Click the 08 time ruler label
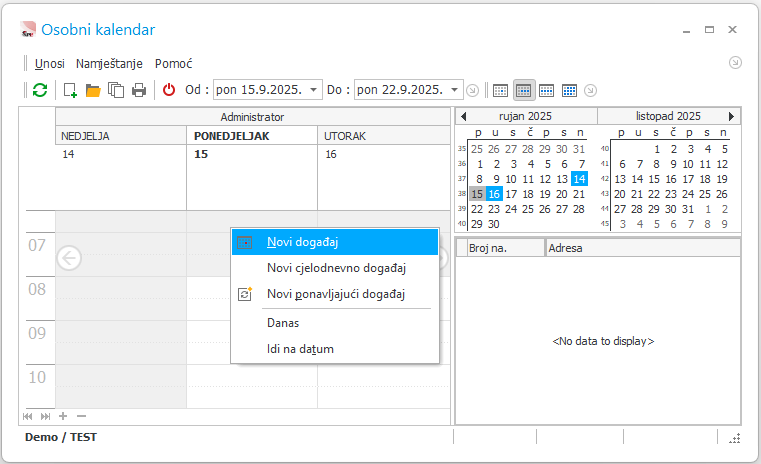761x464 pixels. click(x=37, y=289)
